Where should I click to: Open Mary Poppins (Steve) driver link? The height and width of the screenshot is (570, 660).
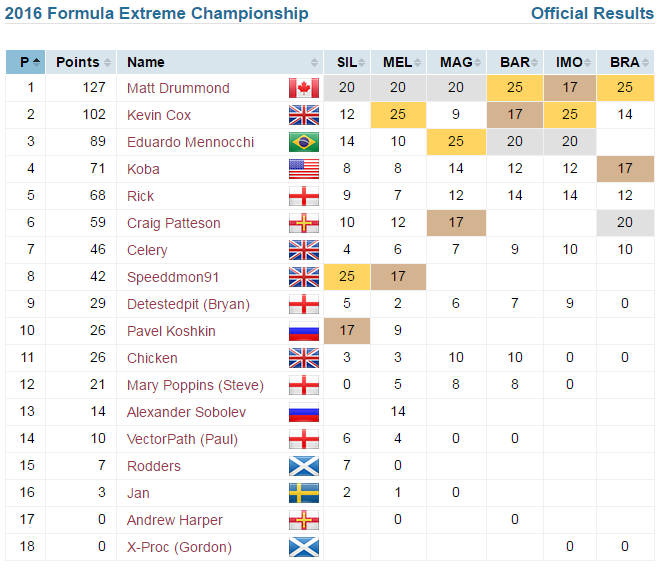point(195,385)
